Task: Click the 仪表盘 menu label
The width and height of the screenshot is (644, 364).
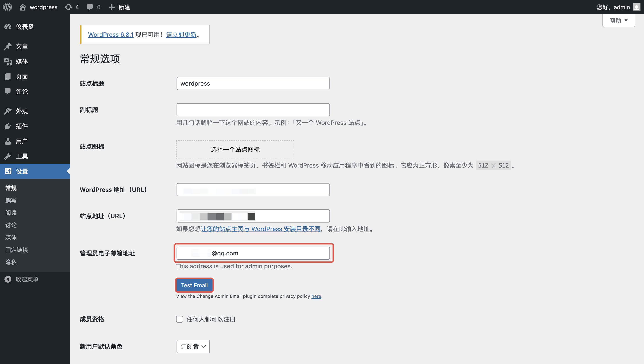Action: (25, 27)
